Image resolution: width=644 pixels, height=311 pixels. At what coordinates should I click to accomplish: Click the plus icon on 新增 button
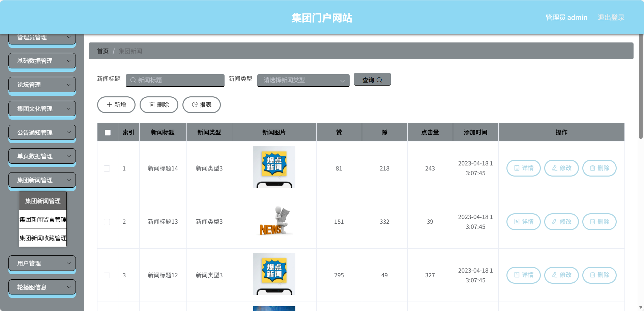pyautogui.click(x=109, y=105)
